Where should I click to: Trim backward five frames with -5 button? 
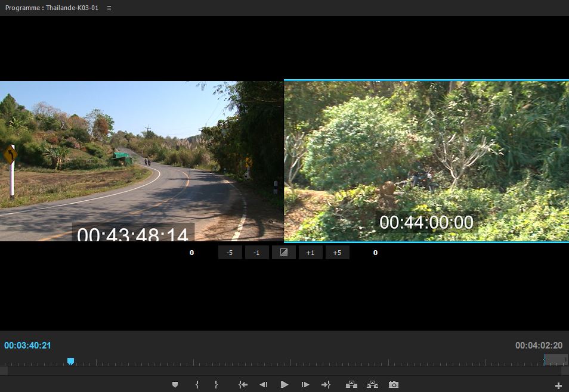[x=230, y=253]
